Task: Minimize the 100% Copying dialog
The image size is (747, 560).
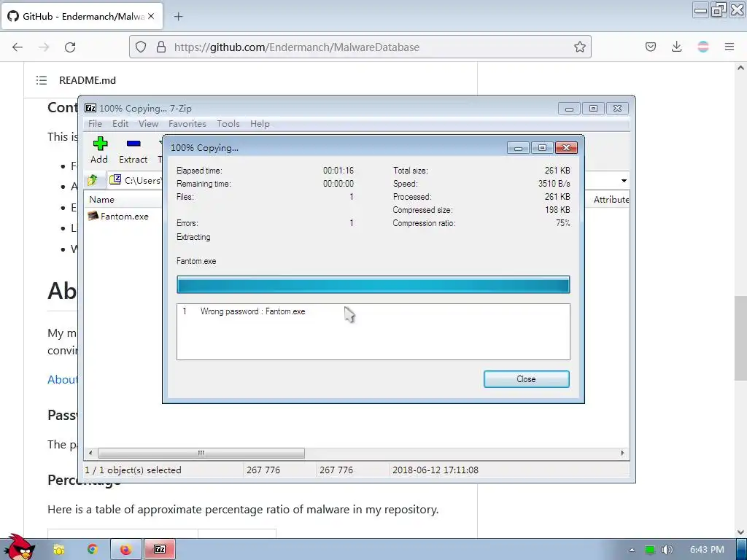Action: tap(519, 148)
